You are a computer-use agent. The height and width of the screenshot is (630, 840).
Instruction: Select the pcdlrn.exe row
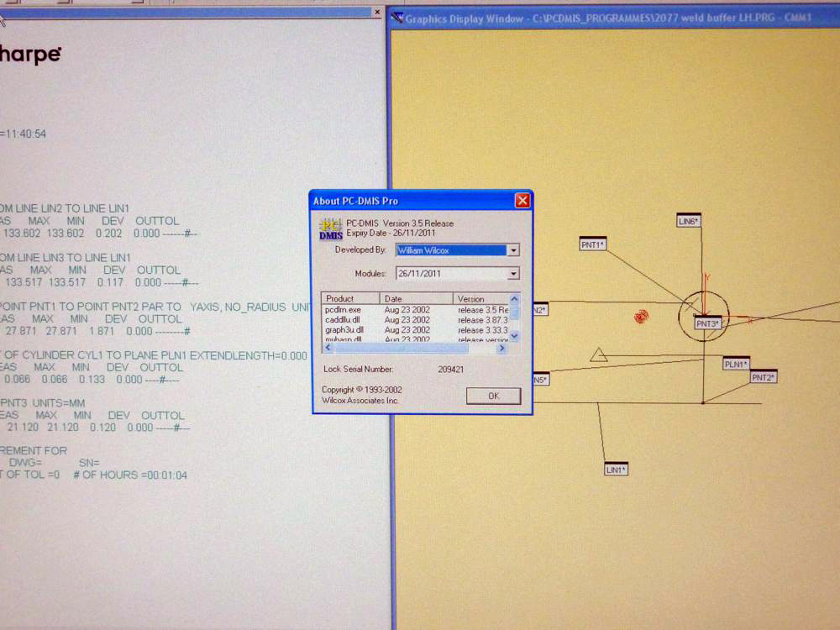click(415, 310)
